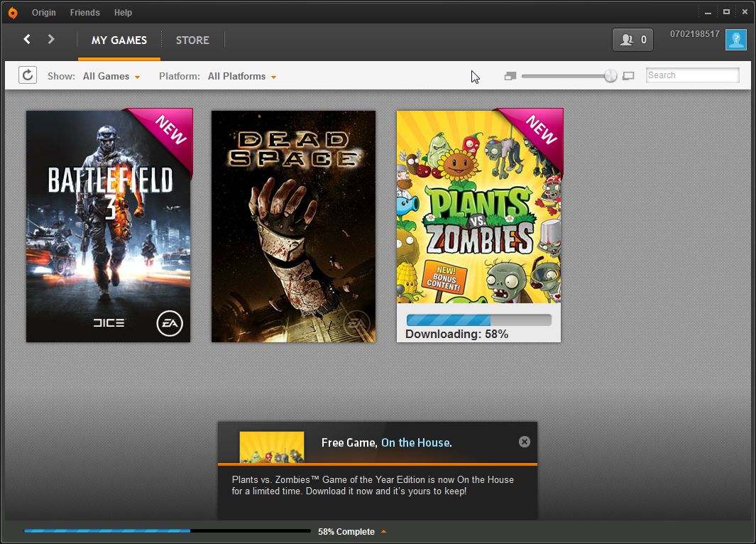This screenshot has width=756, height=544.
Task: Click the bottom overall download progress bar
Action: (168, 531)
